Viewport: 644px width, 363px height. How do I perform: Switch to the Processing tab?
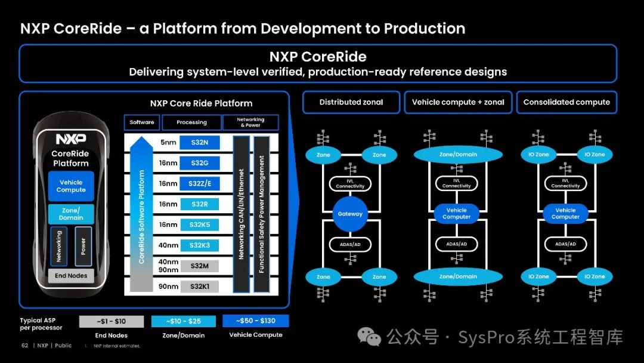pyautogui.click(x=191, y=122)
